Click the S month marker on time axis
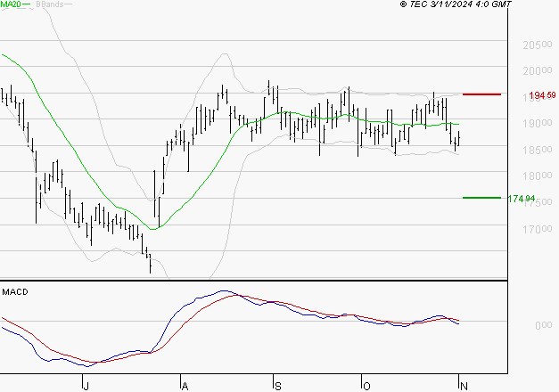The width and height of the screenshot is (559, 392). pyautogui.click(x=278, y=386)
